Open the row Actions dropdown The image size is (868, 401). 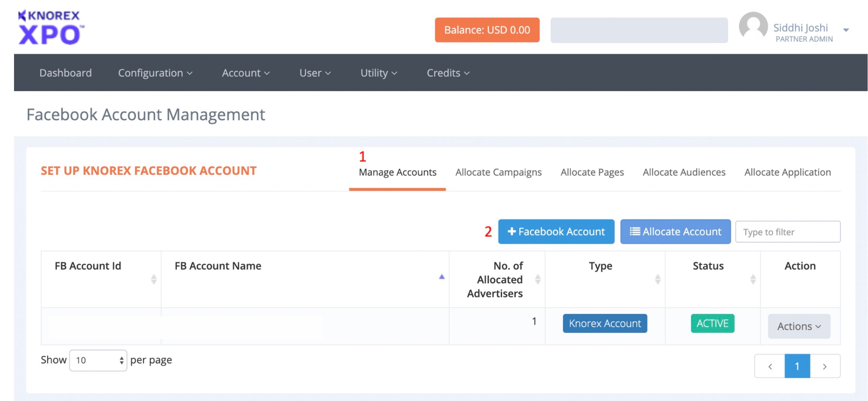pos(799,326)
